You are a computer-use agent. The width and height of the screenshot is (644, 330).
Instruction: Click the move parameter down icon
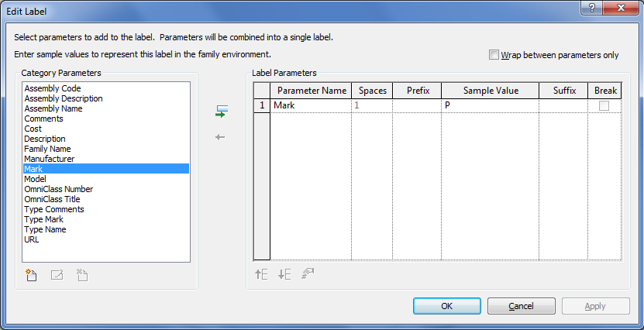(x=284, y=274)
